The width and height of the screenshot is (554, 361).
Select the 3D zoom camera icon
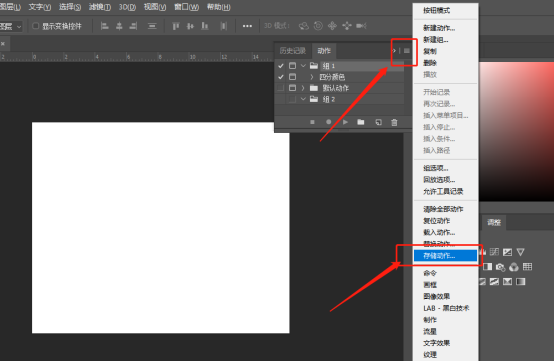(x=361, y=26)
